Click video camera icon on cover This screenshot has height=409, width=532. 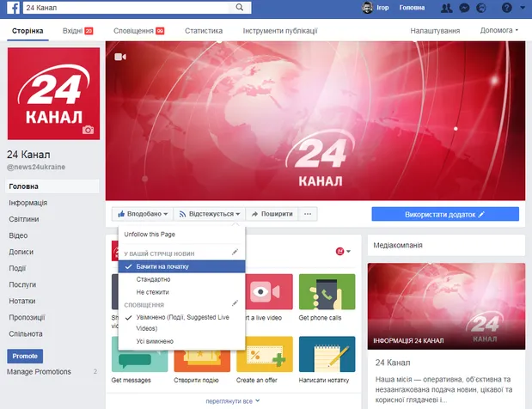(120, 58)
